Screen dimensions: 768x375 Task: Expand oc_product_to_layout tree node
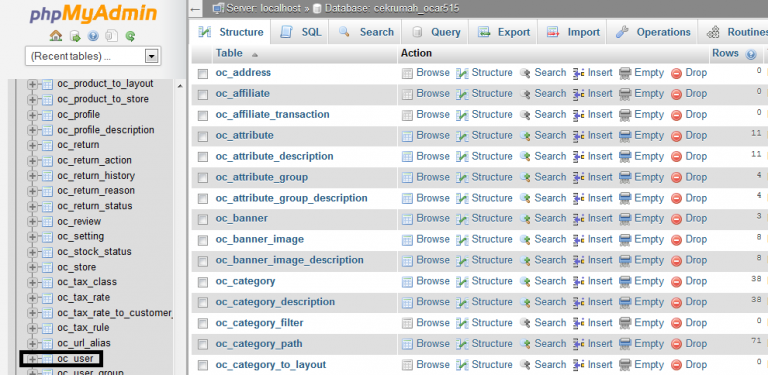(x=33, y=85)
